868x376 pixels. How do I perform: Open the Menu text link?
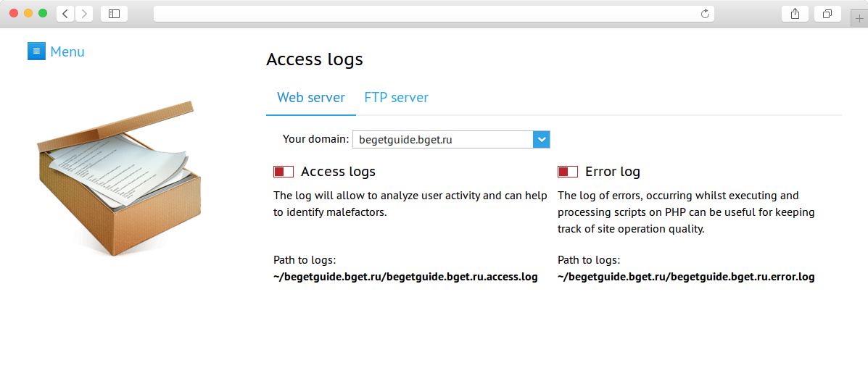coord(67,52)
